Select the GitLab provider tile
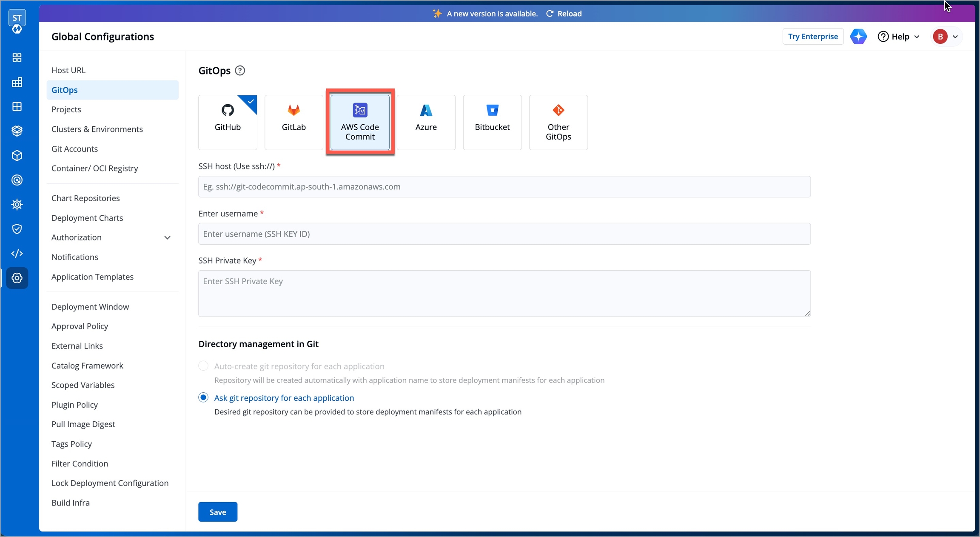 pos(293,122)
